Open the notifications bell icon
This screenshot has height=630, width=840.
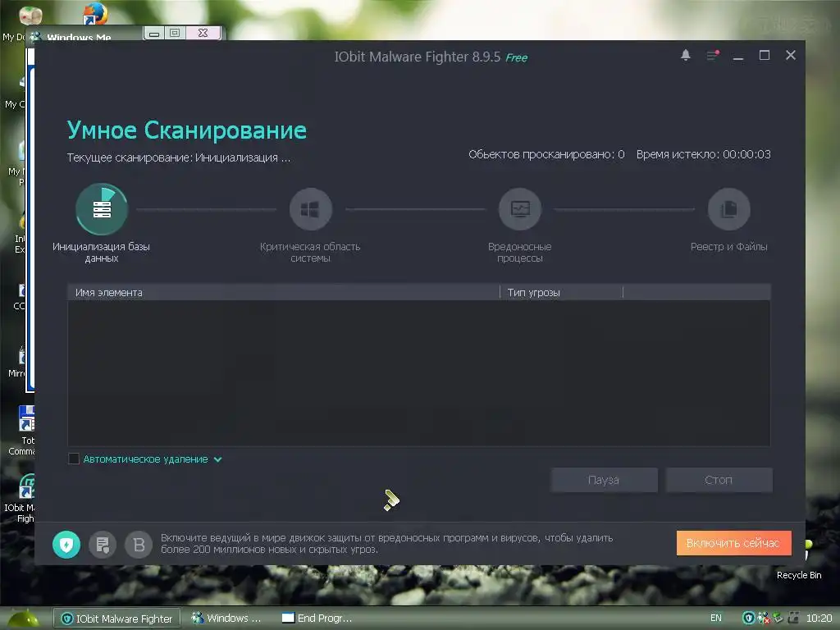[x=685, y=55]
